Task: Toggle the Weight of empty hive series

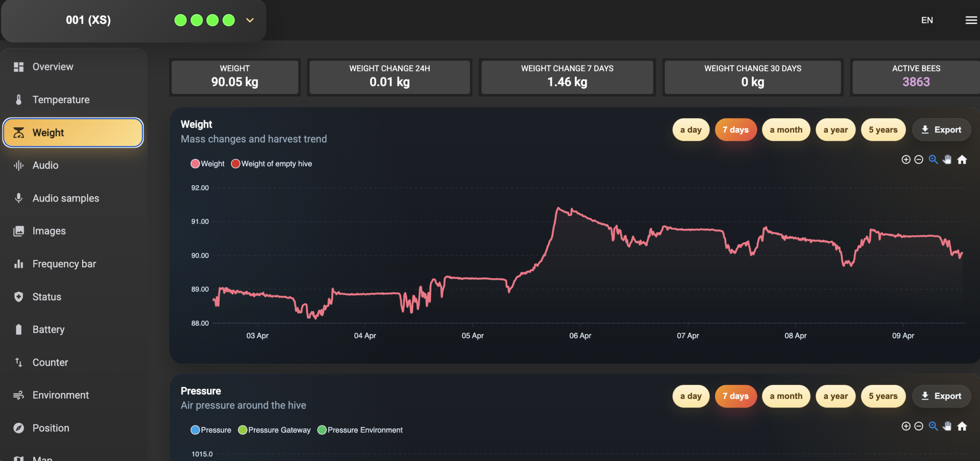Action: click(x=271, y=164)
